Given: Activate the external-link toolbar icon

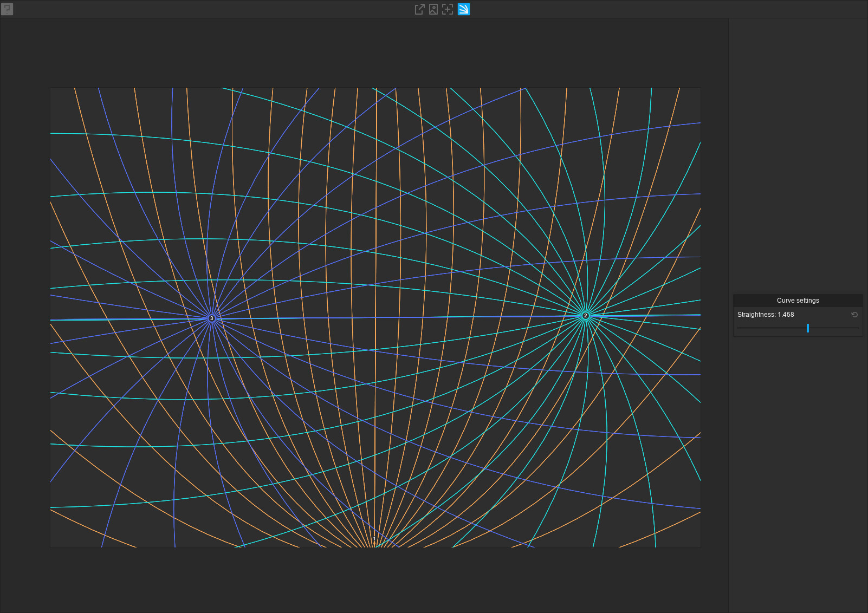Looking at the screenshot, I should point(419,9).
